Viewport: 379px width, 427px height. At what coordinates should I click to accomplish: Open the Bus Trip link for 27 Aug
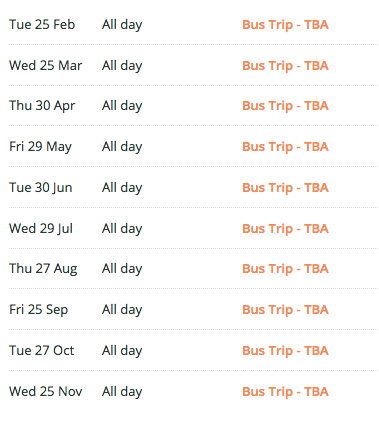(x=285, y=269)
